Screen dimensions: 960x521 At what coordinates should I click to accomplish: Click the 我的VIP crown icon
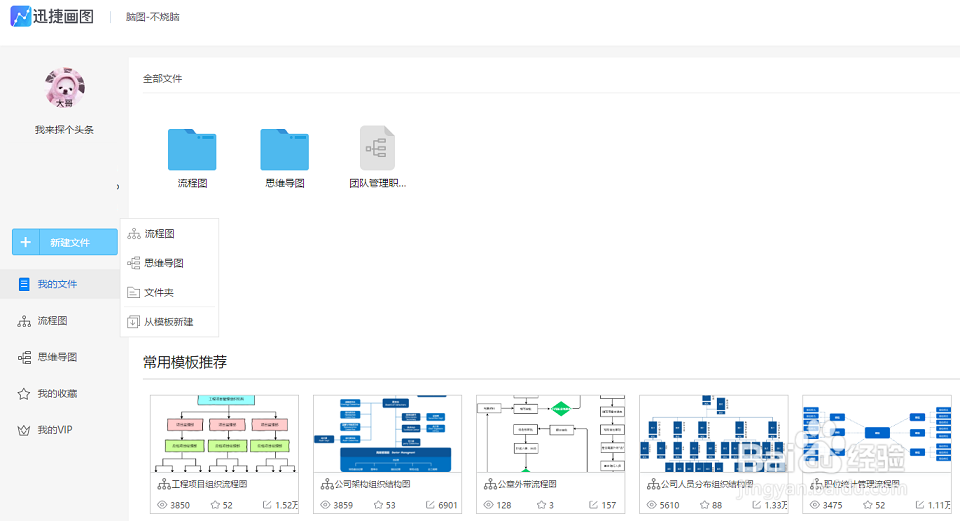pyautogui.click(x=24, y=430)
